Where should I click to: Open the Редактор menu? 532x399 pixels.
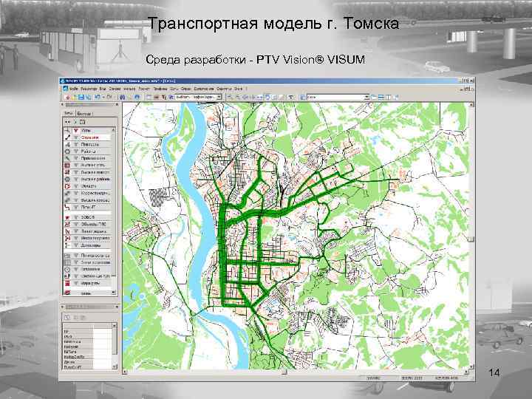(89, 89)
